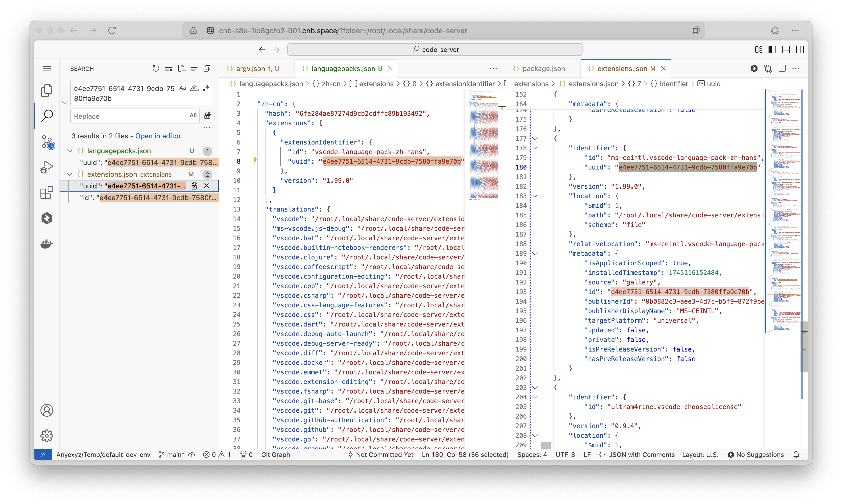
Task: Close the languagepacks.json tab
Action: coord(390,69)
